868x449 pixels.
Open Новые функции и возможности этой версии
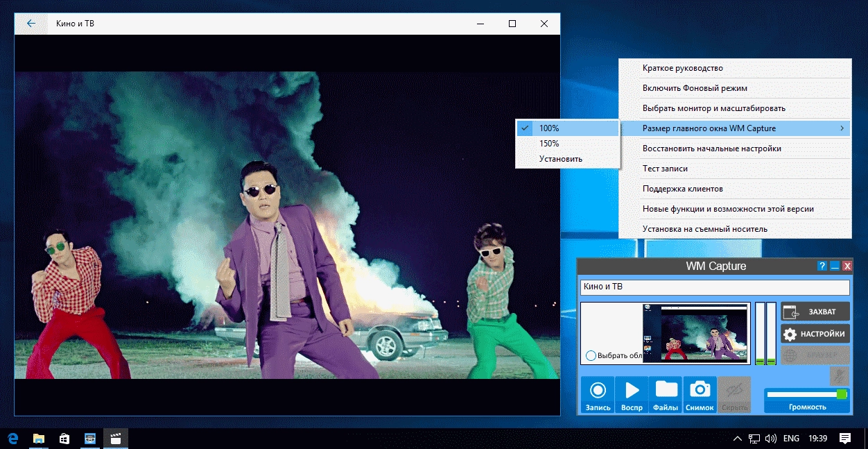point(735,209)
